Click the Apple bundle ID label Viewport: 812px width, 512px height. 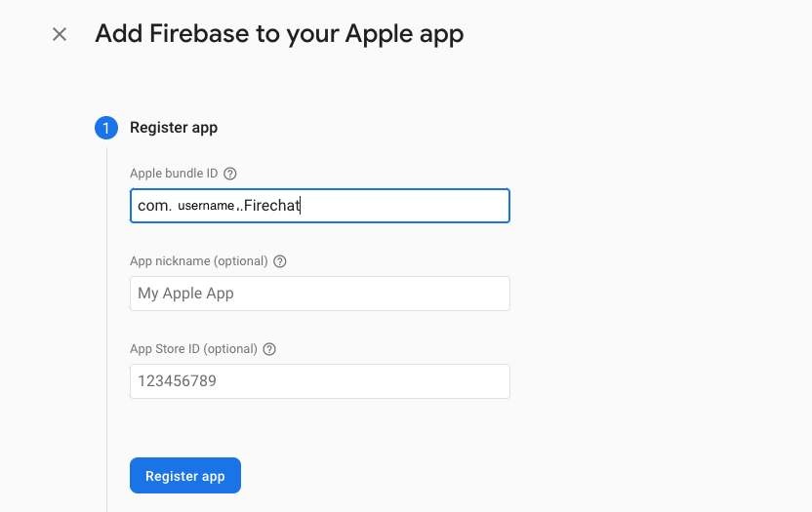(x=174, y=174)
